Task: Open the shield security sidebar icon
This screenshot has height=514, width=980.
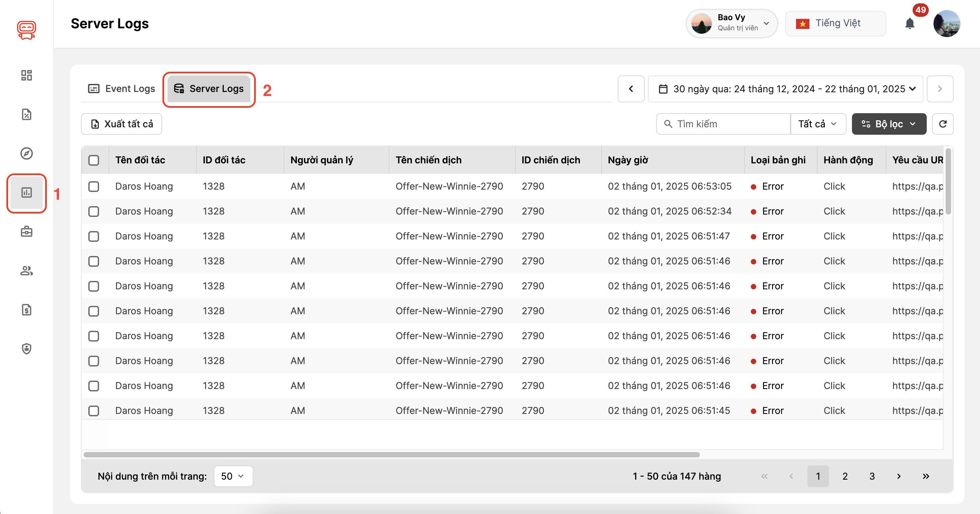Action: 26,349
